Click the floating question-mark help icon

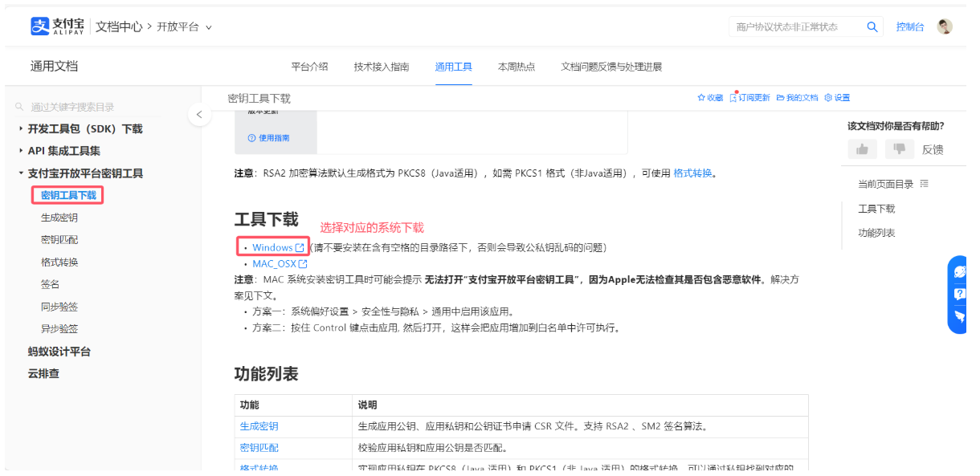coord(959,294)
